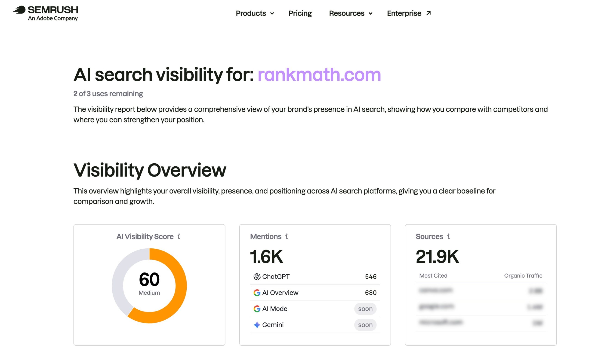The image size is (592, 364).
Task: Click the soon badge for Gemini
Action: tap(365, 325)
